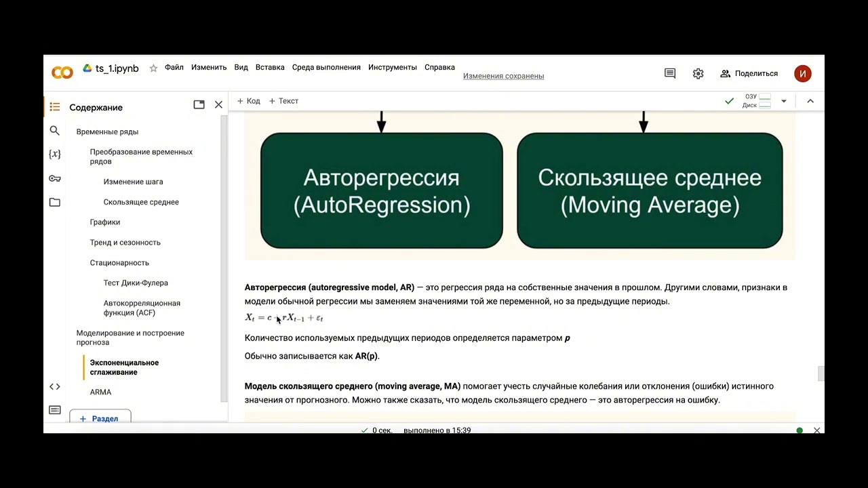The height and width of the screenshot is (488, 868).
Task: Click the Изменения сохранены link
Action: 503,76
